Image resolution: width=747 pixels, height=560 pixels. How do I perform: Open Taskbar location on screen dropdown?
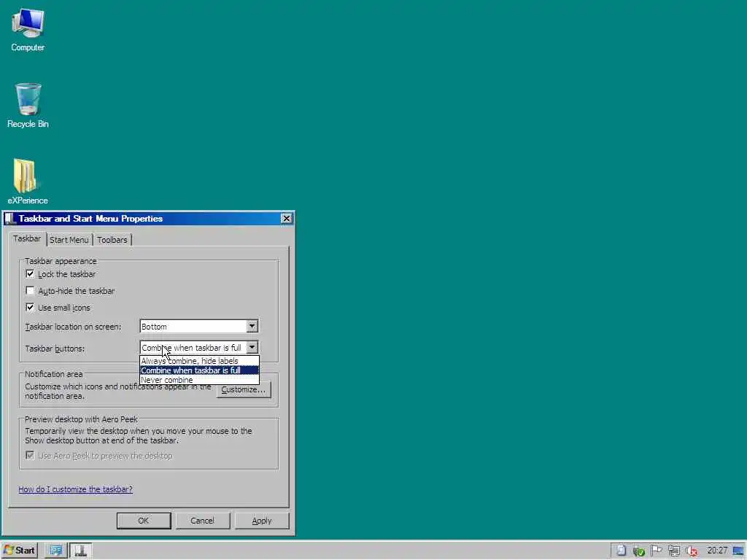[x=198, y=326]
